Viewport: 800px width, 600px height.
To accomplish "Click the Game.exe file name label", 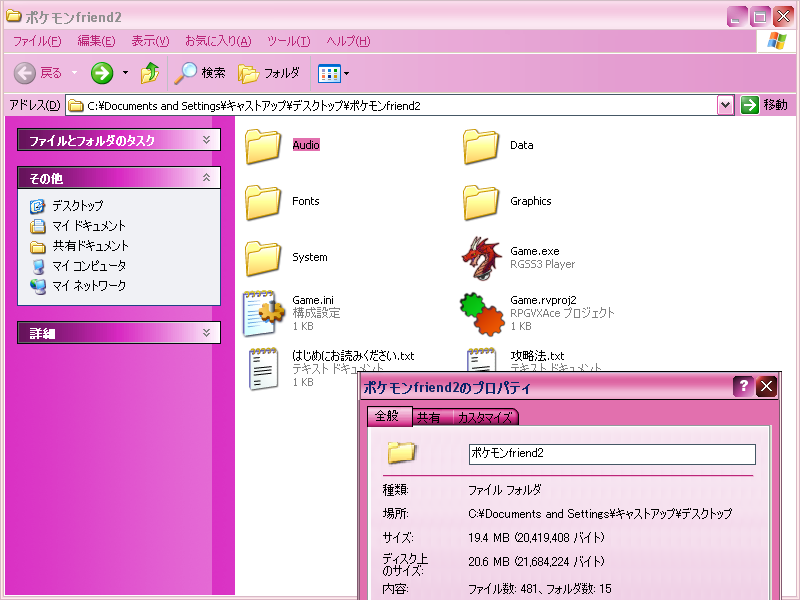I will [535, 251].
